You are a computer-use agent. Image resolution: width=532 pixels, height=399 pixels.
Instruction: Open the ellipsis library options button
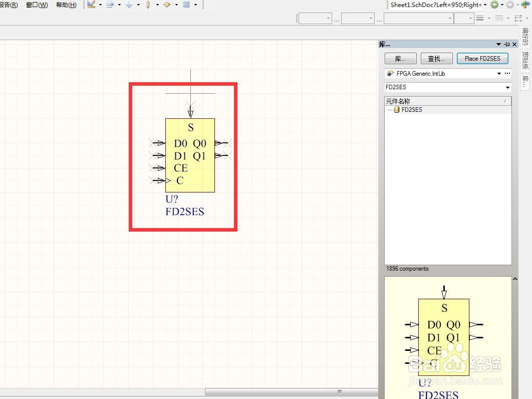(x=507, y=73)
